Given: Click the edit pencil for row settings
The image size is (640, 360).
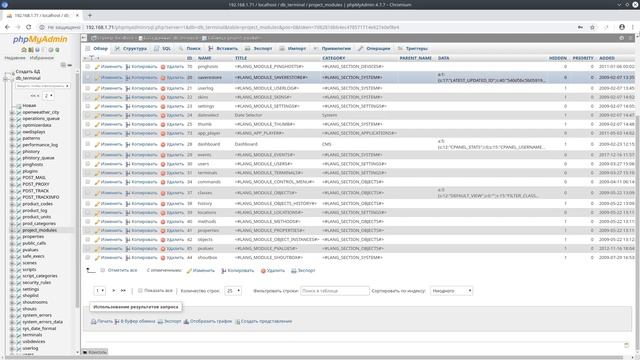Looking at the screenshot, I should point(97,106).
